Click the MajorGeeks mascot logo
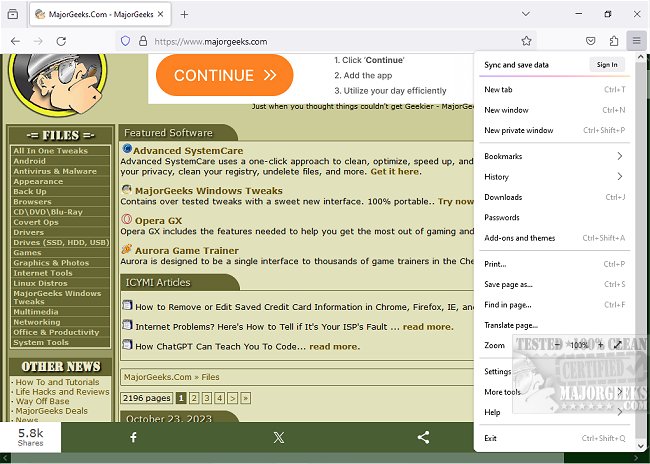This screenshot has width=650, height=464. coord(57,83)
